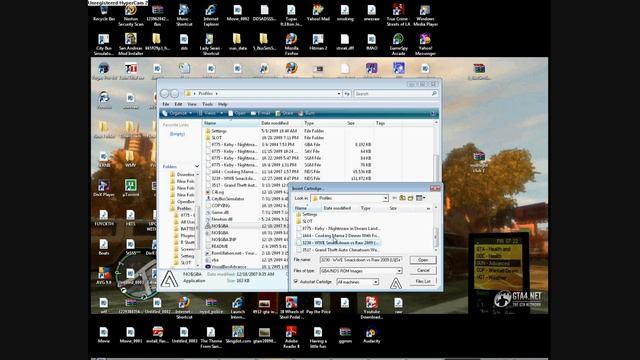Open Internet Explorer desktop shortcut
The height and width of the screenshot is (360, 640).
tap(211, 16)
